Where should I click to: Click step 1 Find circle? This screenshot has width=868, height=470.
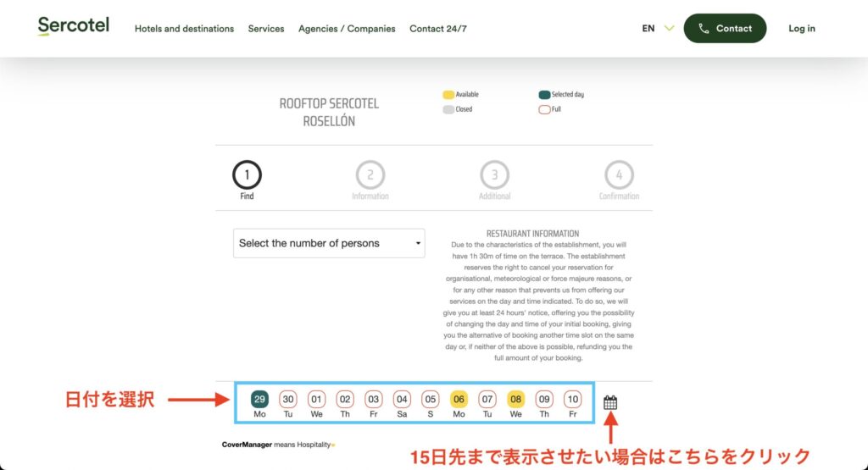pos(247,175)
